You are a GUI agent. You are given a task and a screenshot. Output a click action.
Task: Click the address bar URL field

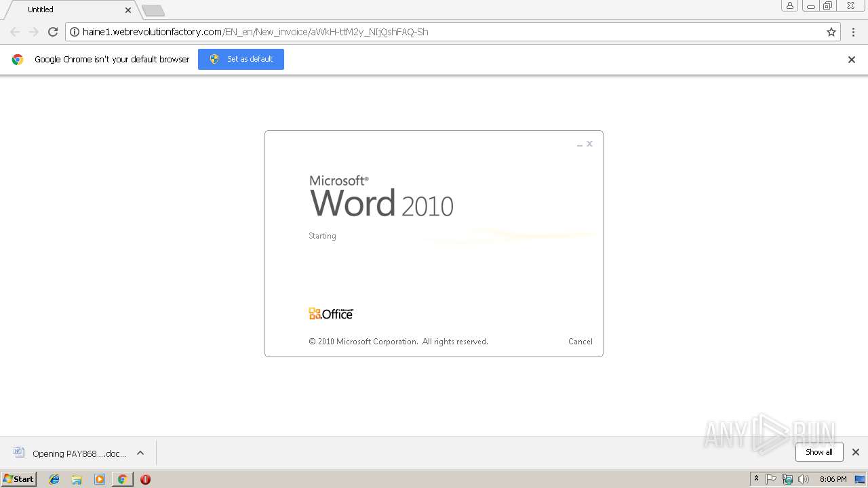[x=453, y=32]
